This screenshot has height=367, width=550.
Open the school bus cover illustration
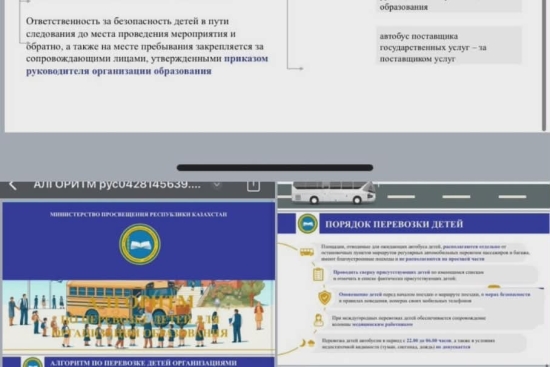coord(139,315)
